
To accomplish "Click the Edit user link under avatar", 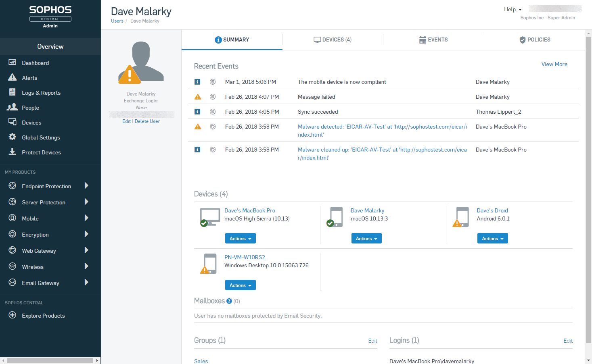I will coord(126,121).
